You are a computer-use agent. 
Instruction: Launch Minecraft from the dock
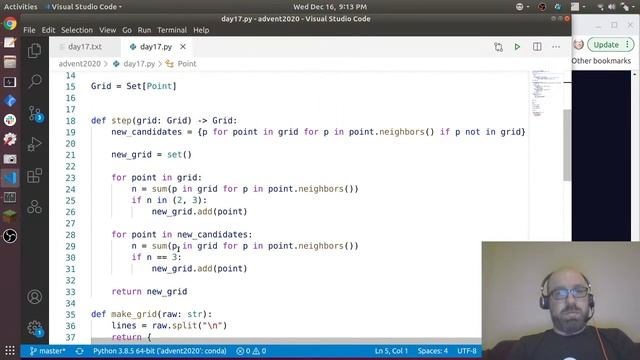point(10,217)
